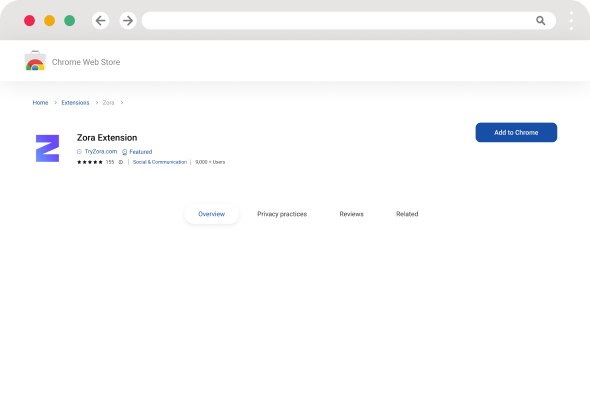Click the rating count 155
The width and height of the screenshot is (590, 419).
(x=110, y=162)
